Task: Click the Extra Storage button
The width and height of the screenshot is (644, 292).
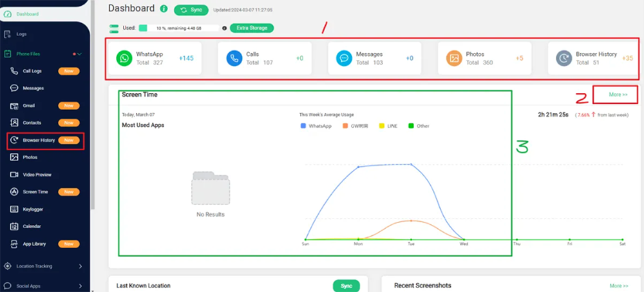Action: click(252, 28)
